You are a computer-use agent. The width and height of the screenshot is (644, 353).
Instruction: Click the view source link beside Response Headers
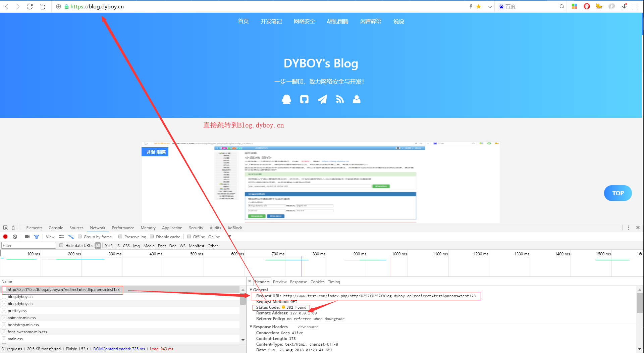click(308, 326)
